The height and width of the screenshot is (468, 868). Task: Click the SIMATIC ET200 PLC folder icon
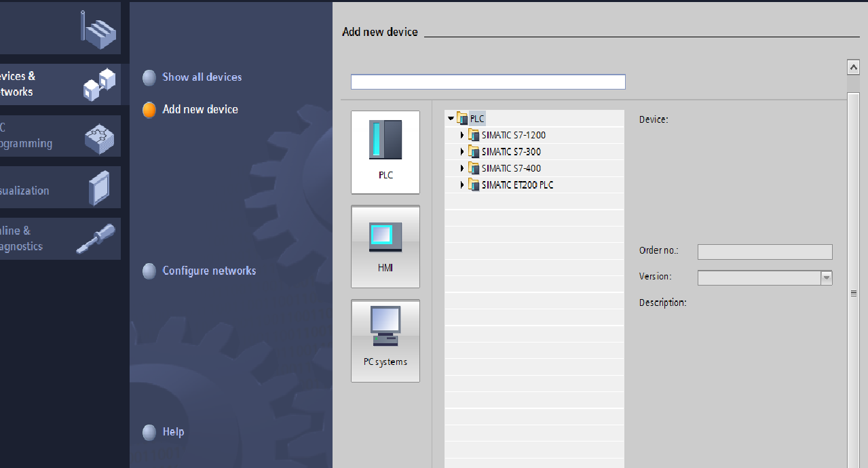click(x=474, y=185)
